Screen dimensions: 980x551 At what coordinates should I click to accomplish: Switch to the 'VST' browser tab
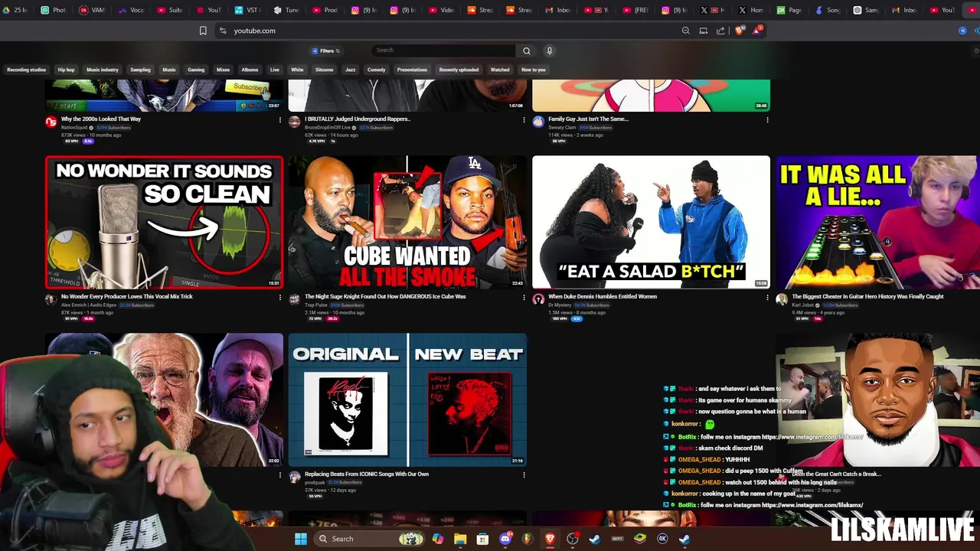pyautogui.click(x=248, y=10)
